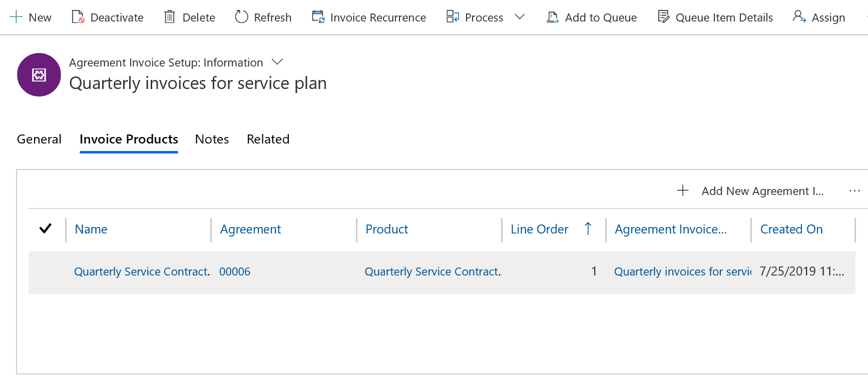Click the Process flow icon
The width and height of the screenshot is (868, 387).
coord(453,17)
